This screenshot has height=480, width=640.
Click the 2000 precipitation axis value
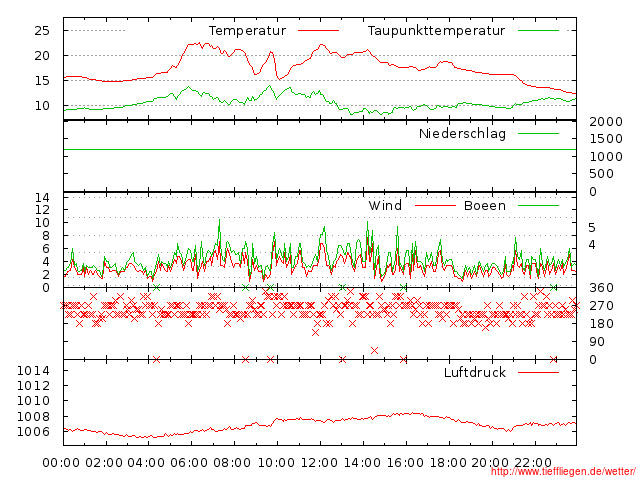click(x=606, y=122)
